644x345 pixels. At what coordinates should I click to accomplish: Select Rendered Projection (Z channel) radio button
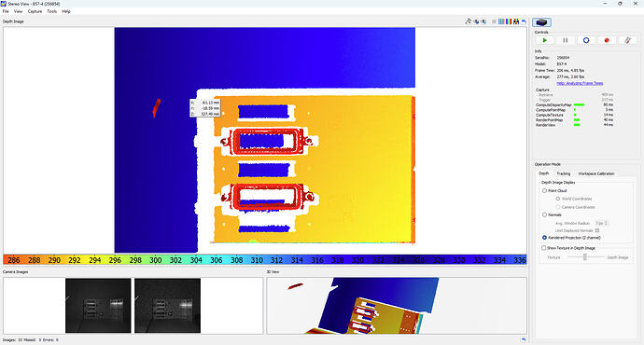[545, 238]
